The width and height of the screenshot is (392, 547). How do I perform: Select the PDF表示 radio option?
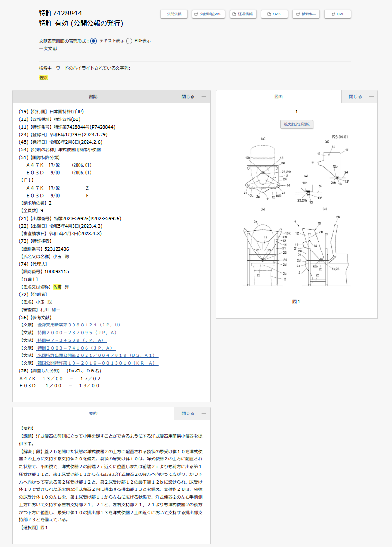pyautogui.click(x=130, y=41)
